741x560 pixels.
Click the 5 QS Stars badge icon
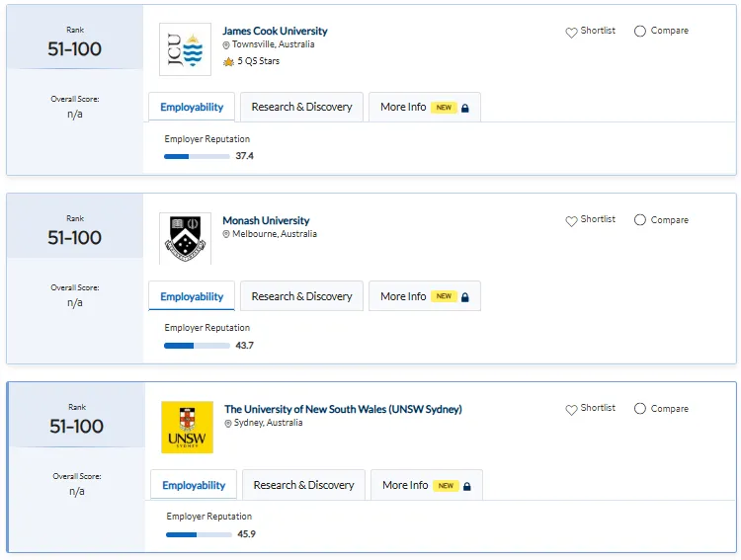[x=229, y=61]
